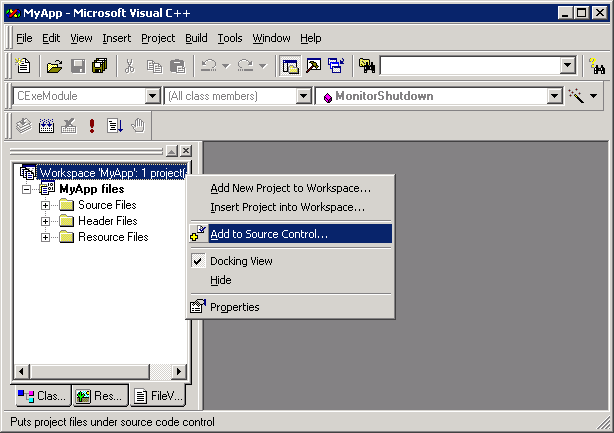The width and height of the screenshot is (614, 433).
Task: Click the Build toolbar icon
Action: click(46, 125)
